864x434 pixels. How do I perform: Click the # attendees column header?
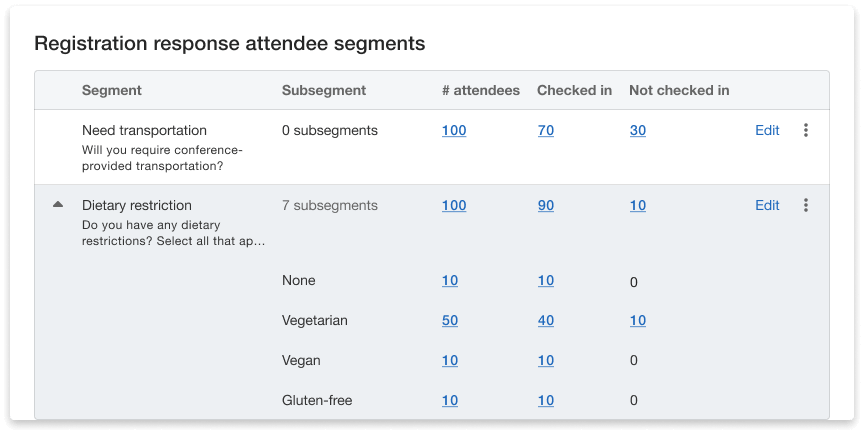[x=481, y=90]
